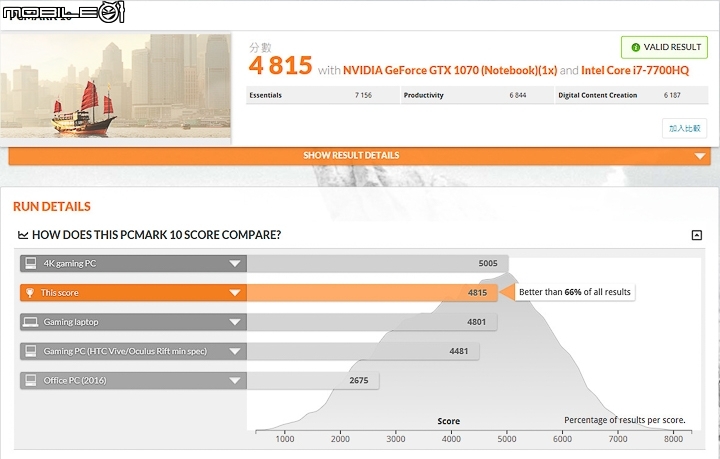This screenshot has height=459, width=720.
Task: Collapse the score comparison section icon
Action: click(697, 235)
